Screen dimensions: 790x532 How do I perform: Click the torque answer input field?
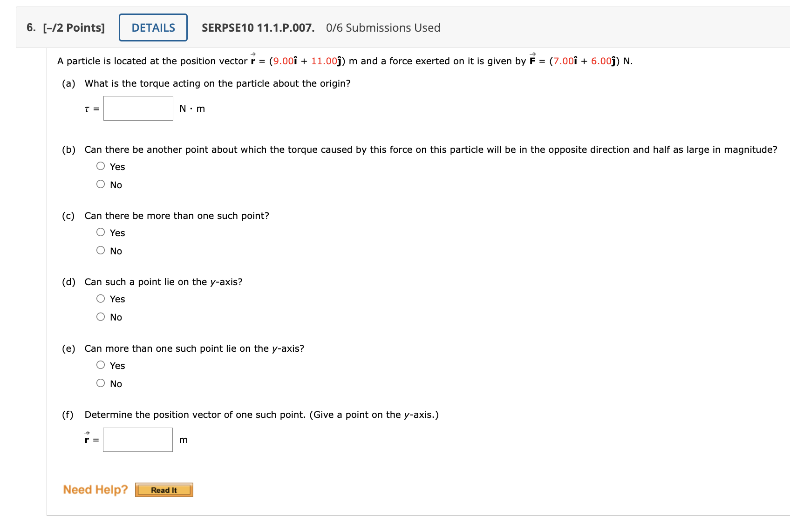(x=138, y=108)
